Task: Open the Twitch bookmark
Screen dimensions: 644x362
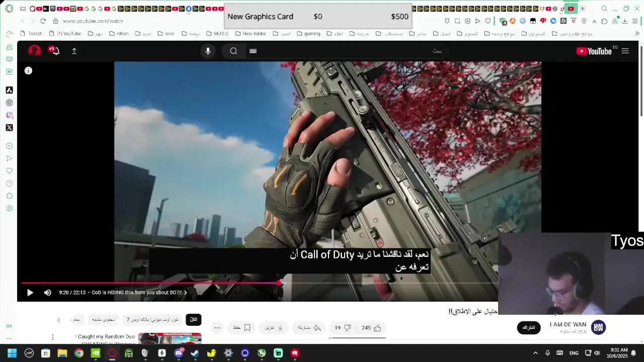Action: click(x=31, y=34)
